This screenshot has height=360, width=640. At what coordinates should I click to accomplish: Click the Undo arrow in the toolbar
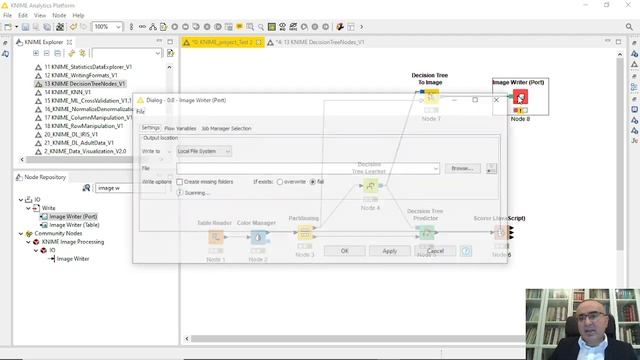click(73, 27)
